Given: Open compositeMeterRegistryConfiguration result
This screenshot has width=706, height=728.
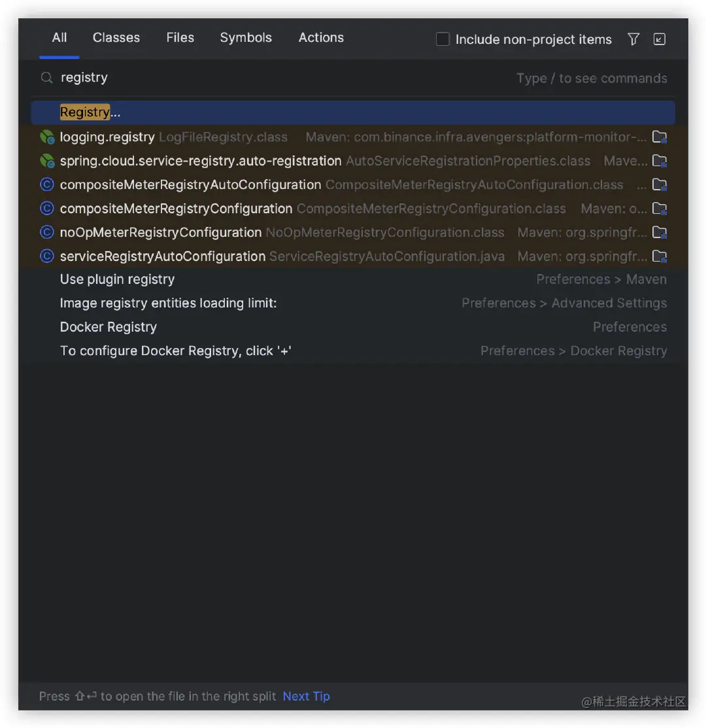Looking at the screenshot, I should tap(352, 209).
